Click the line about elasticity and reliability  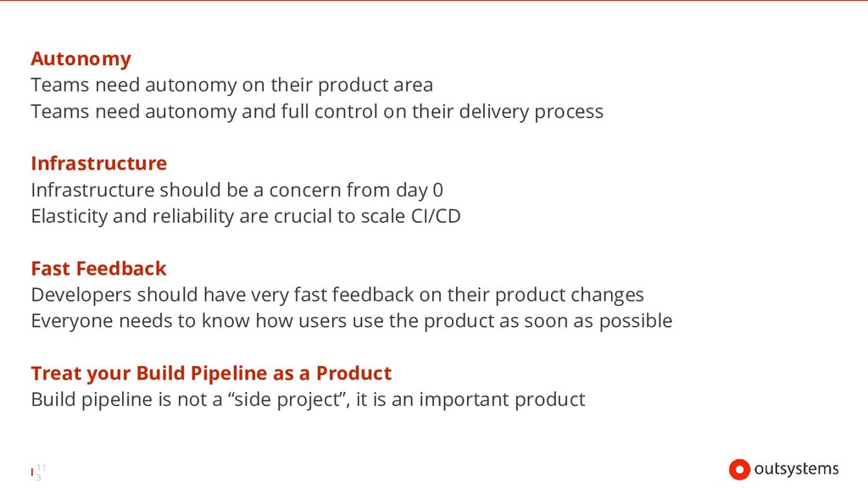[246, 216]
